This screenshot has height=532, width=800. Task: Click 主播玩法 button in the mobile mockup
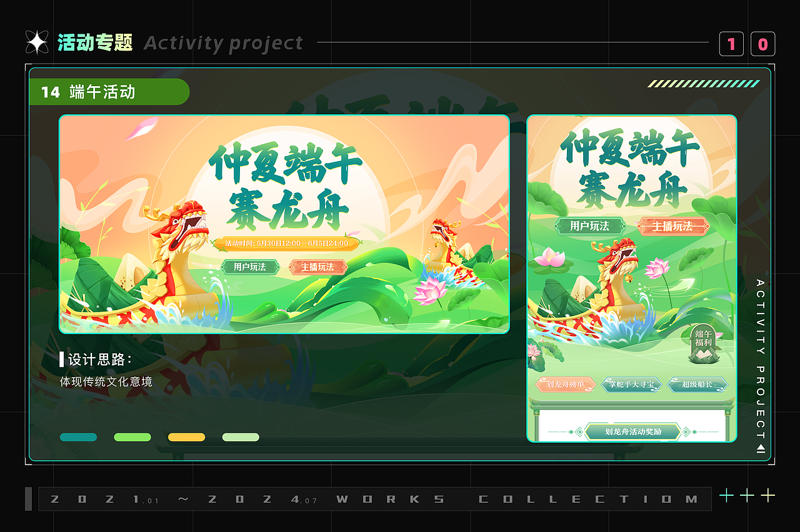[673, 226]
